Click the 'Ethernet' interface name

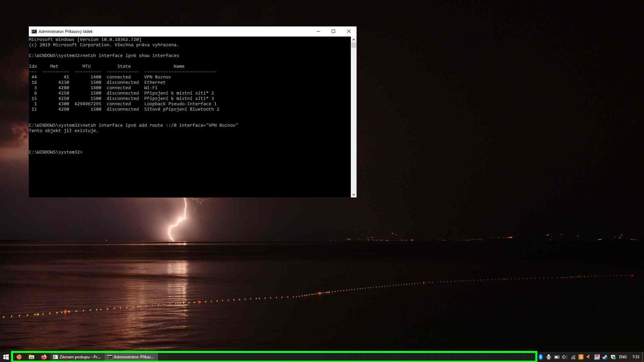[x=155, y=82]
